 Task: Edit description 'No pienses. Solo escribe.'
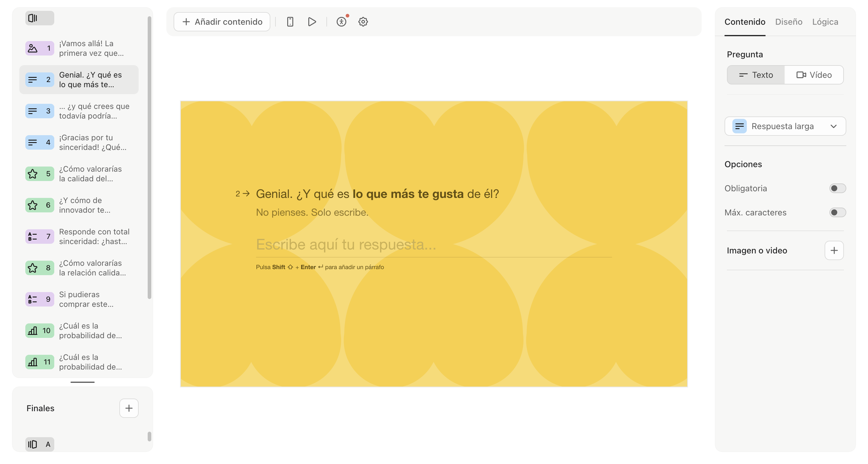[x=312, y=212]
